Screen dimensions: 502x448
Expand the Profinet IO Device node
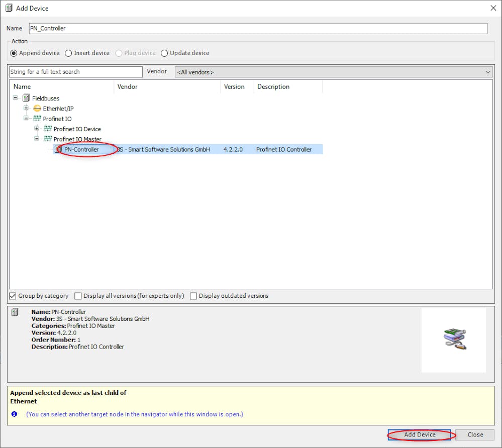(37, 129)
